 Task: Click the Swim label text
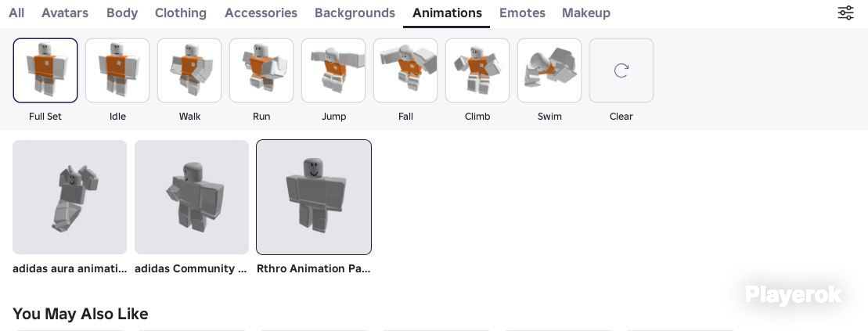549,117
